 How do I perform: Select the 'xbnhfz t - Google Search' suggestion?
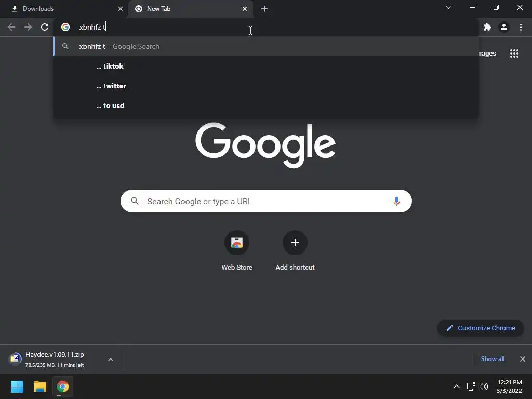[266, 46]
